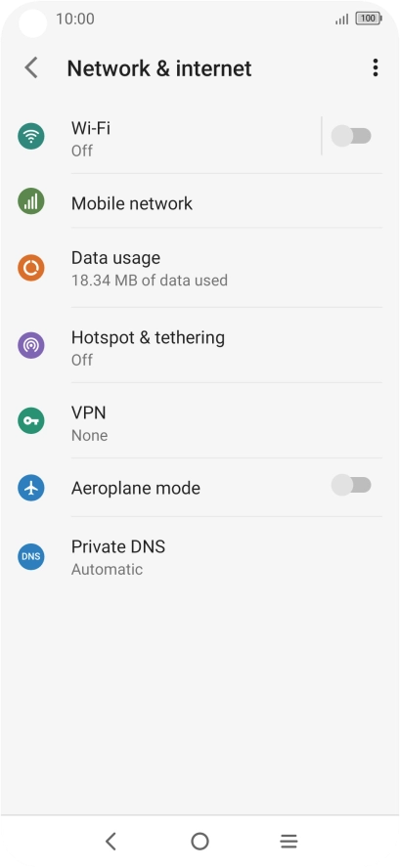Go back using the header arrow
Viewport: 400px width, 868px height.
(x=31, y=67)
